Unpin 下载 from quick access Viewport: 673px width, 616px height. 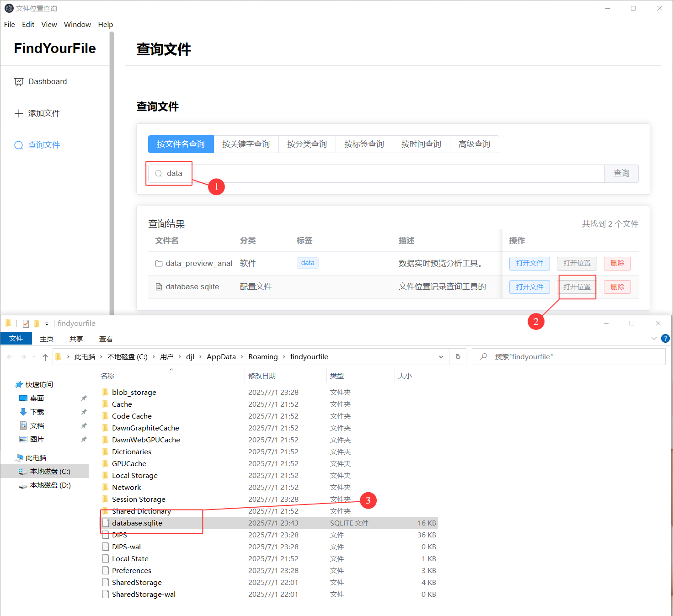84,412
